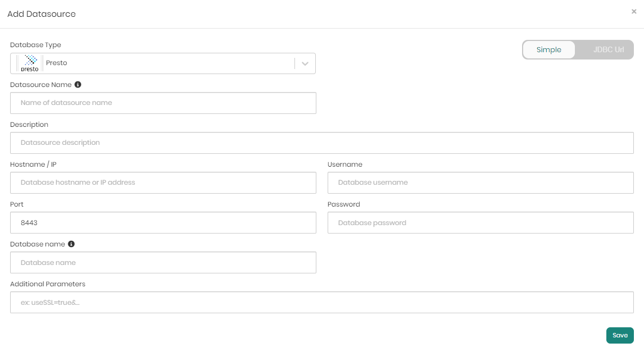The height and width of the screenshot is (352, 644).
Task: Click the Port field showing 8443
Action: pos(163,223)
